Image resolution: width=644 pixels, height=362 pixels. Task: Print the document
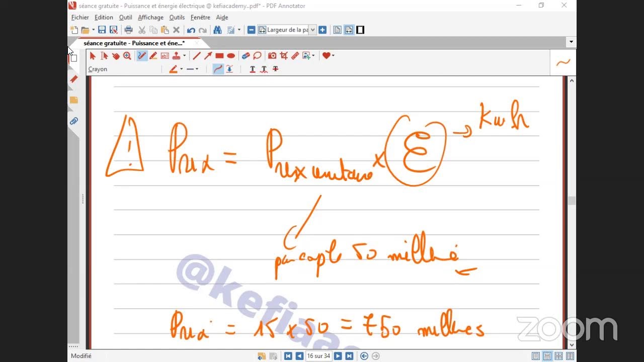point(128,30)
